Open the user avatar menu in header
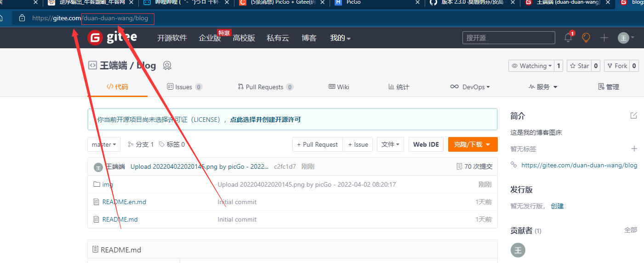This screenshot has height=263, width=644. (626, 38)
